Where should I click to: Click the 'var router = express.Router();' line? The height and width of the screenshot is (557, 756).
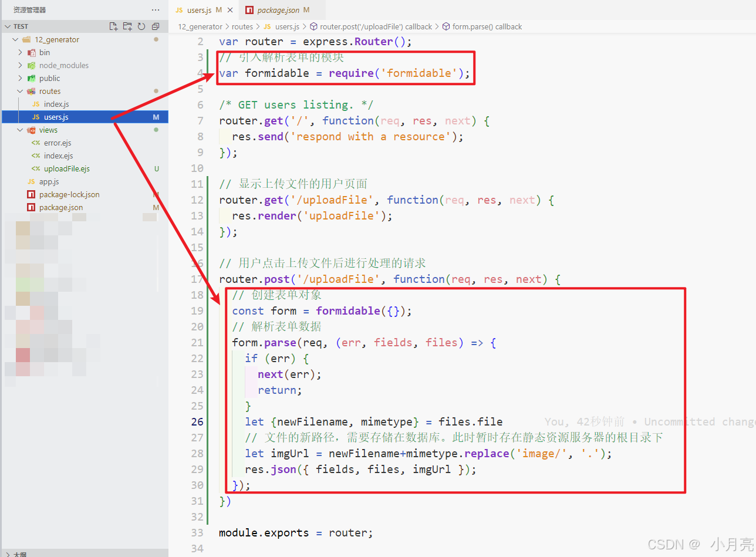[x=315, y=41]
